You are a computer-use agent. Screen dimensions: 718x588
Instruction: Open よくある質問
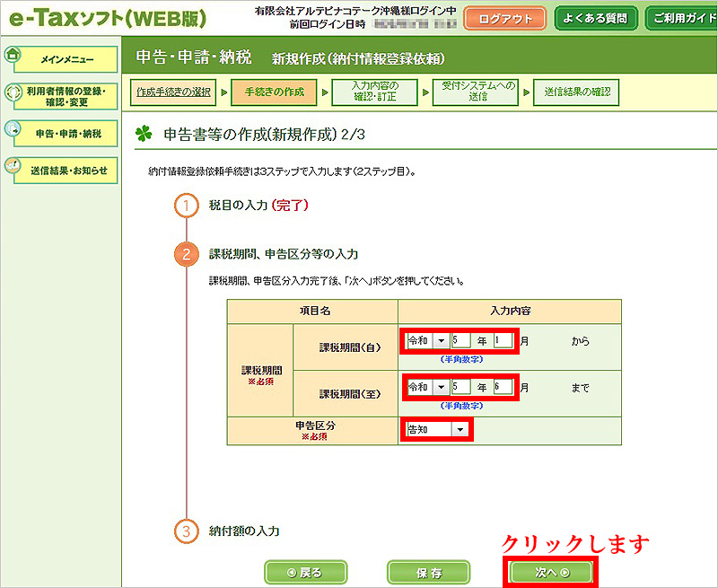click(595, 17)
